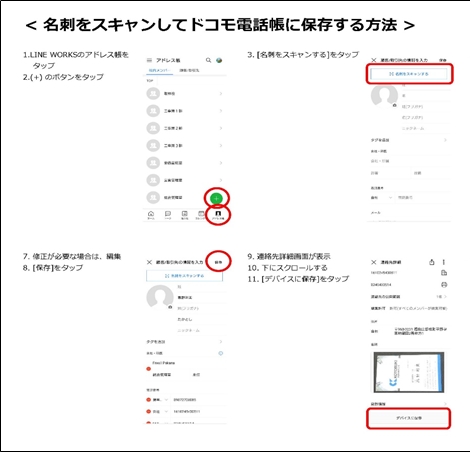Expand the first department row chevron in the list
Screen dimensions: 470x452
220,94
